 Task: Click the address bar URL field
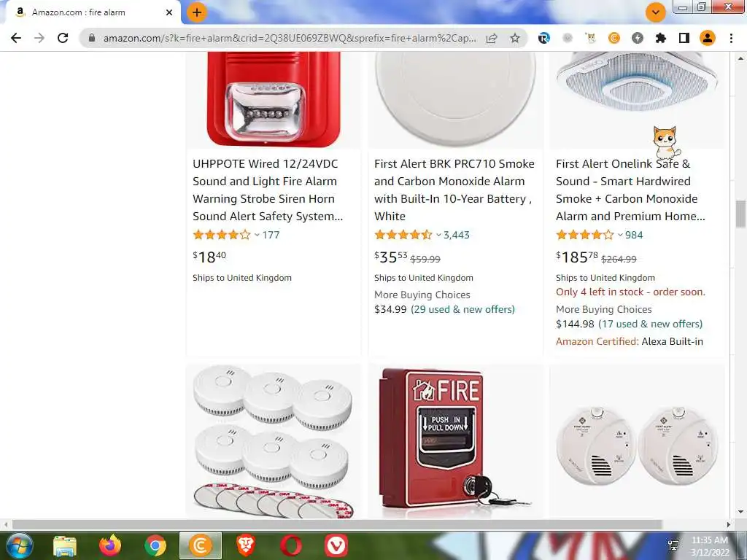click(x=290, y=38)
